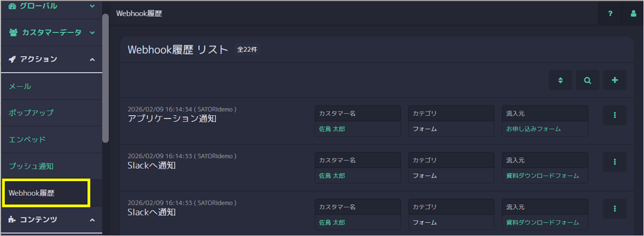Click the sidebar vertical scrollbar
Viewport: 644px width, 236px height.
(105, 78)
